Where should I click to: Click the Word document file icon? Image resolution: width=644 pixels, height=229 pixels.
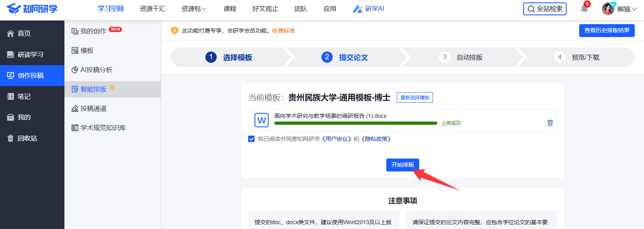pyautogui.click(x=261, y=120)
